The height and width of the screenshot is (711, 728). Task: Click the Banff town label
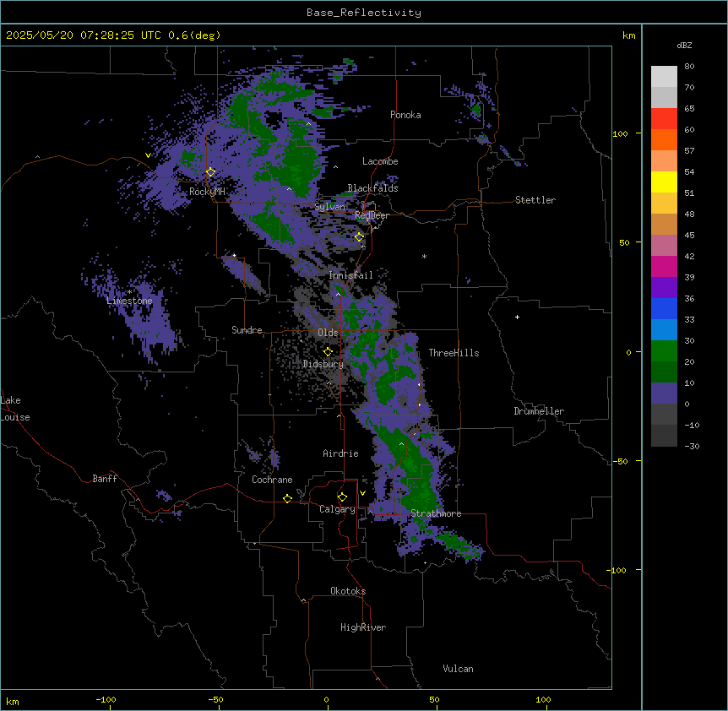click(x=105, y=479)
